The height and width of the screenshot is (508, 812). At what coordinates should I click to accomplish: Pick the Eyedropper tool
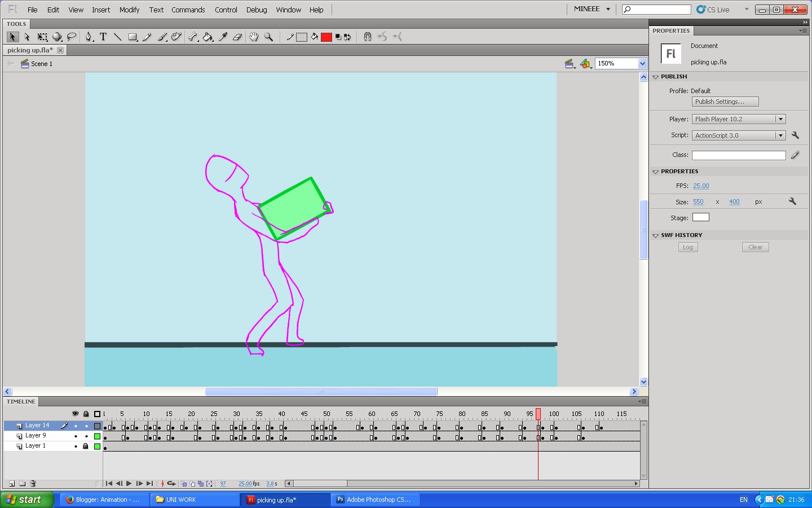pos(223,37)
